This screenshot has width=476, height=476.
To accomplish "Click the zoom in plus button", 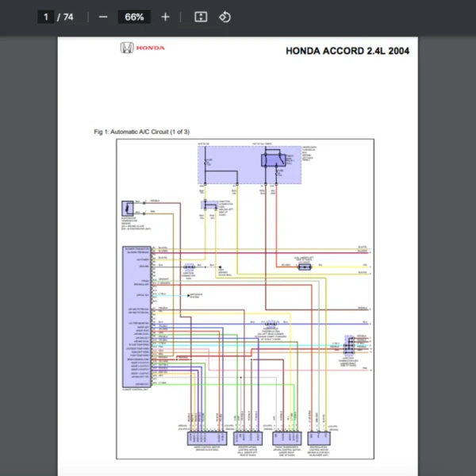I will tap(165, 17).
